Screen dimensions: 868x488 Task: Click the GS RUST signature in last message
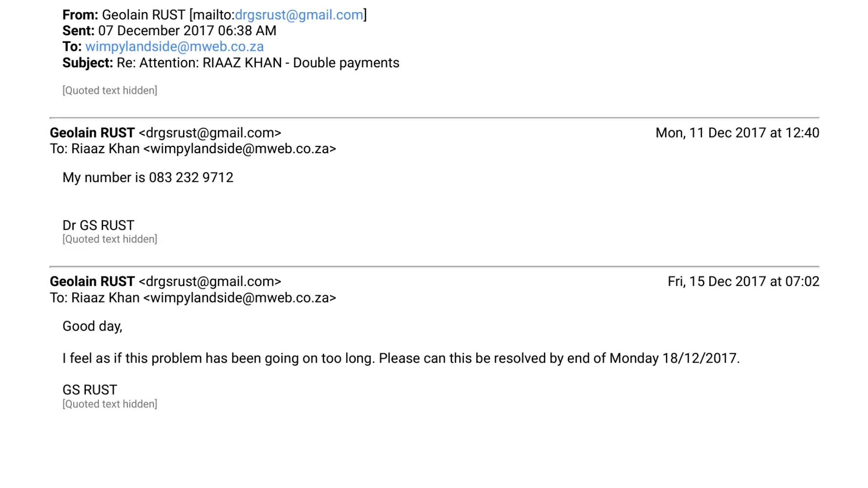(x=90, y=390)
